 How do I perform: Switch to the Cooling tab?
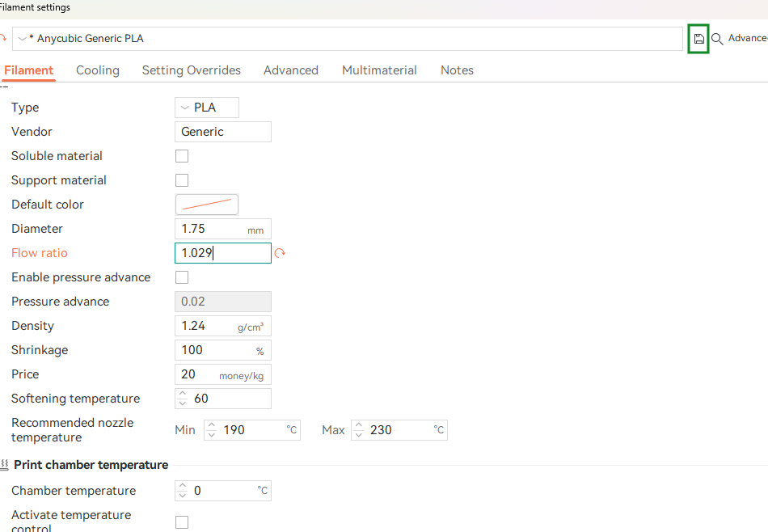(98, 70)
